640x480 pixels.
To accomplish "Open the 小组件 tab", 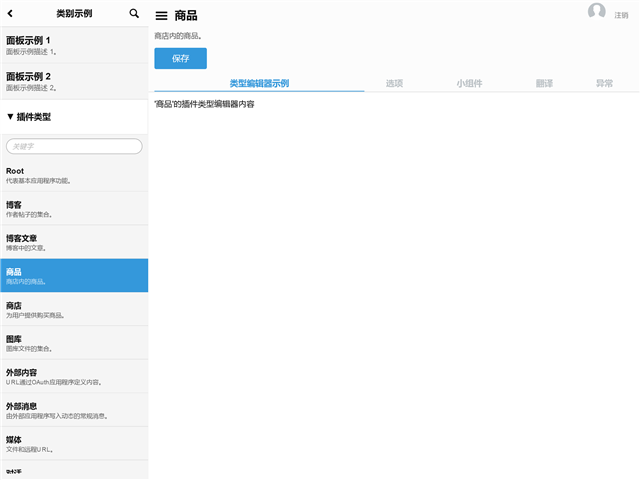I will pyautogui.click(x=469, y=84).
